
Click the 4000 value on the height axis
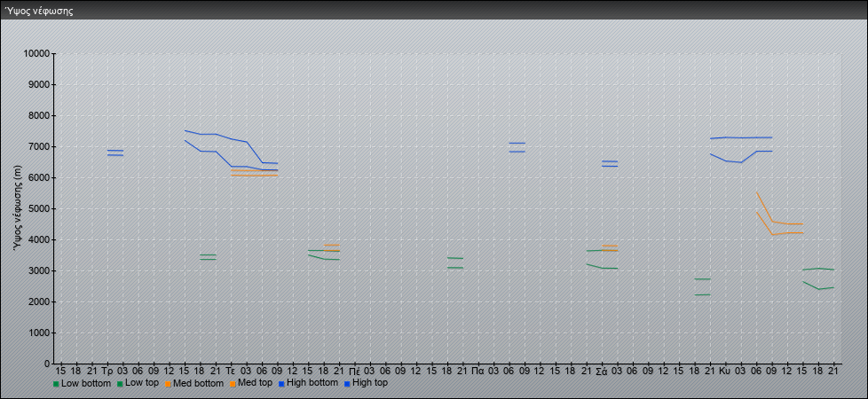pos(39,239)
